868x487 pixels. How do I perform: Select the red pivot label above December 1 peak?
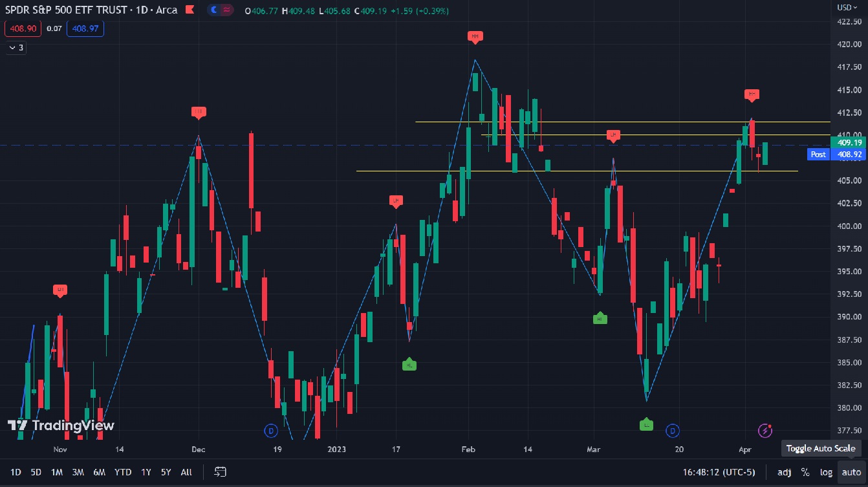199,113
